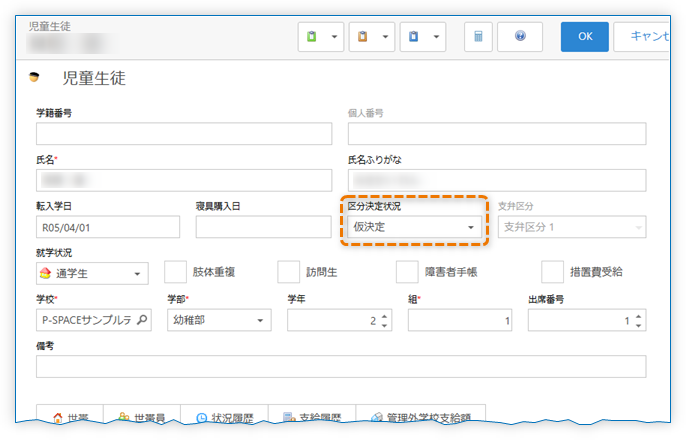Increase 出席番号 with the up arrow
Screen dimensions: 686x440
(x=638, y=316)
